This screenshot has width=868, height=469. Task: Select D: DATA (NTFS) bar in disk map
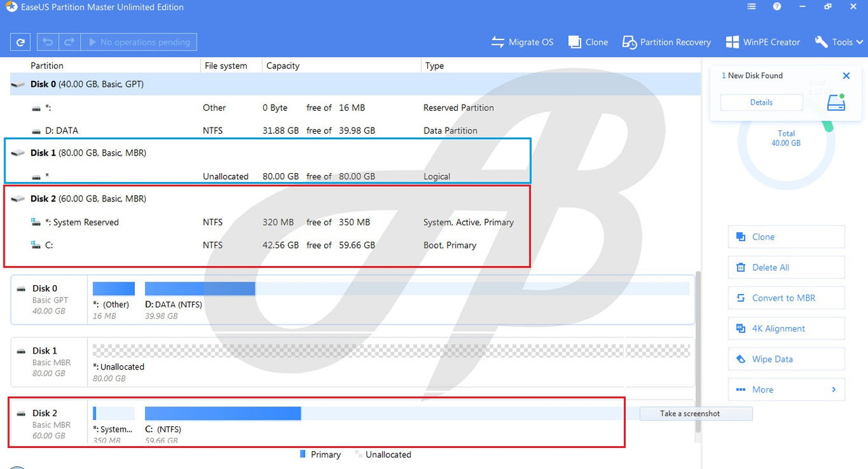coord(417,288)
